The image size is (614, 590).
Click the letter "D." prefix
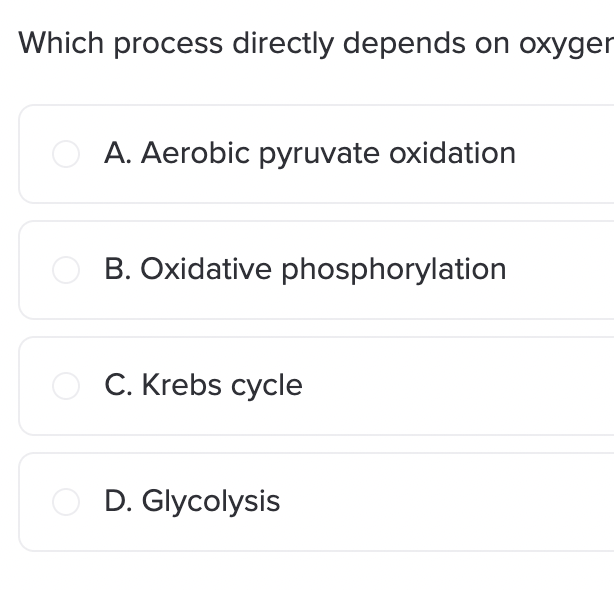click(118, 501)
